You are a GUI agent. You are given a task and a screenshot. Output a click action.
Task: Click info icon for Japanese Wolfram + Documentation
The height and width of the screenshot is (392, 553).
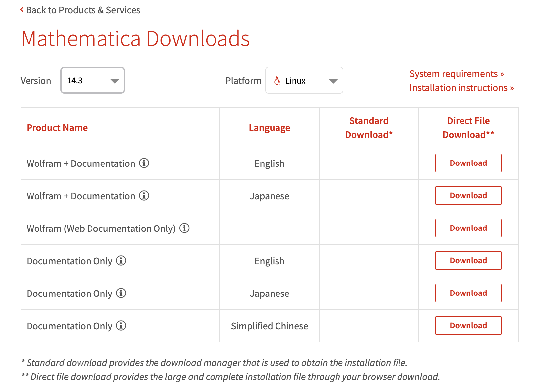144,195
